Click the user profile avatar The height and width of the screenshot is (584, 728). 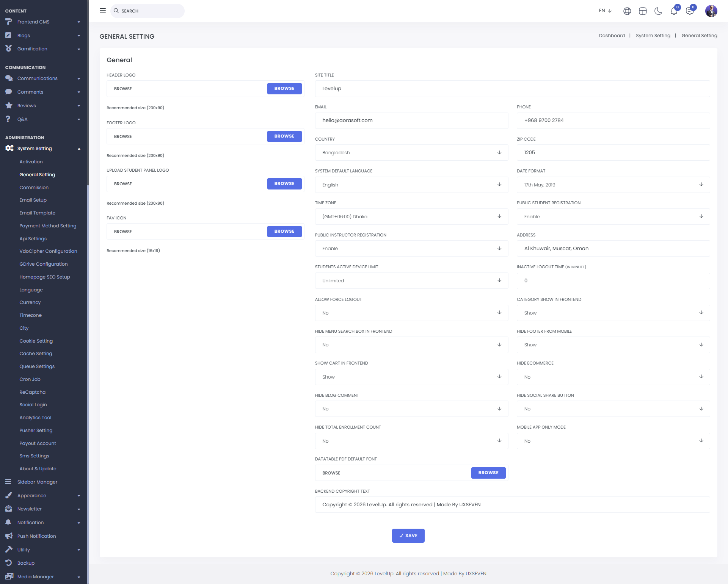711,11
